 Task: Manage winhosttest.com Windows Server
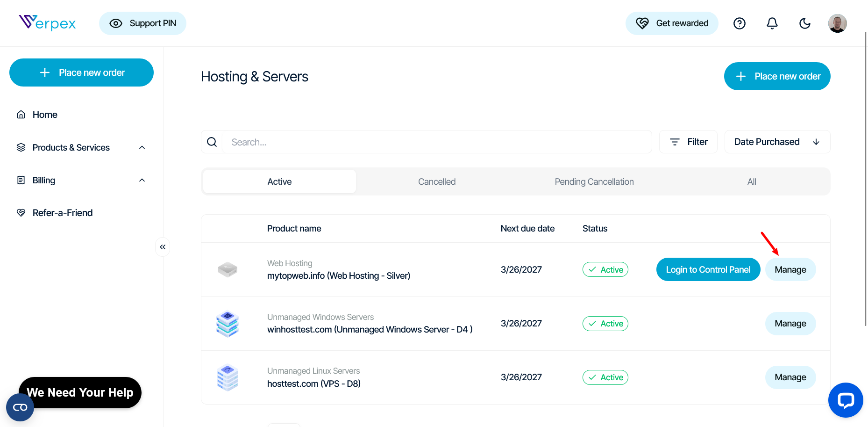point(790,323)
